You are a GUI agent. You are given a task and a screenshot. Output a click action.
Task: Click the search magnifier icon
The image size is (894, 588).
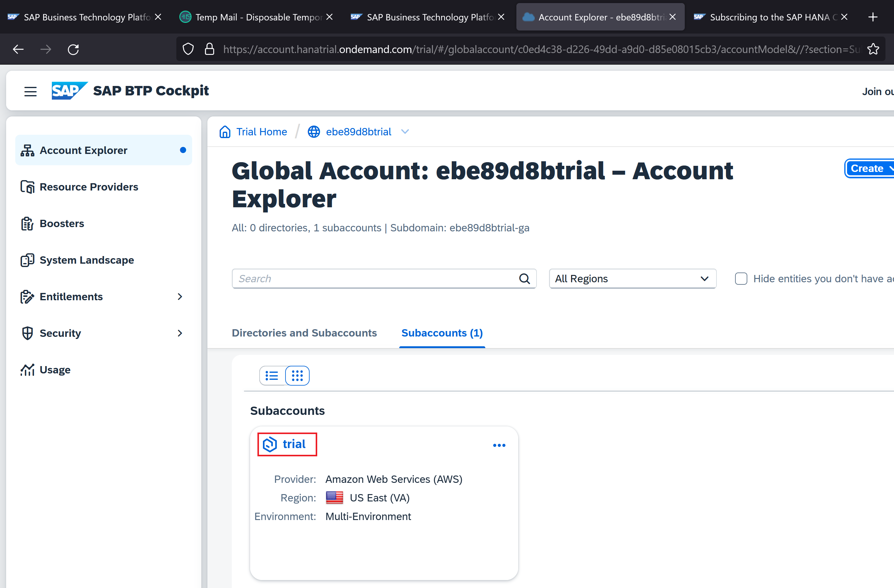pos(524,279)
